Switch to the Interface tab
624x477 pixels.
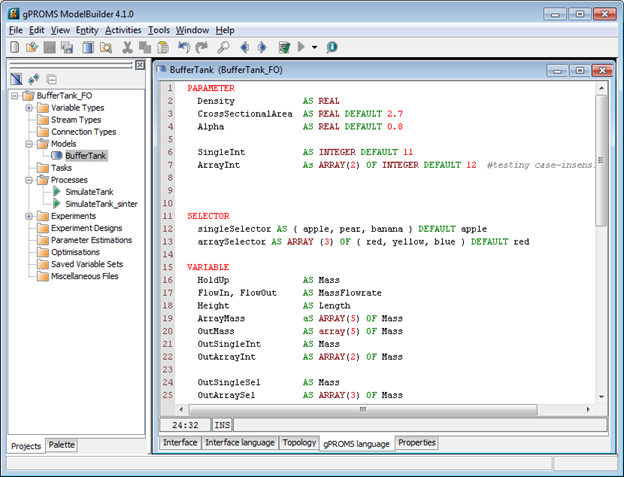click(x=180, y=443)
